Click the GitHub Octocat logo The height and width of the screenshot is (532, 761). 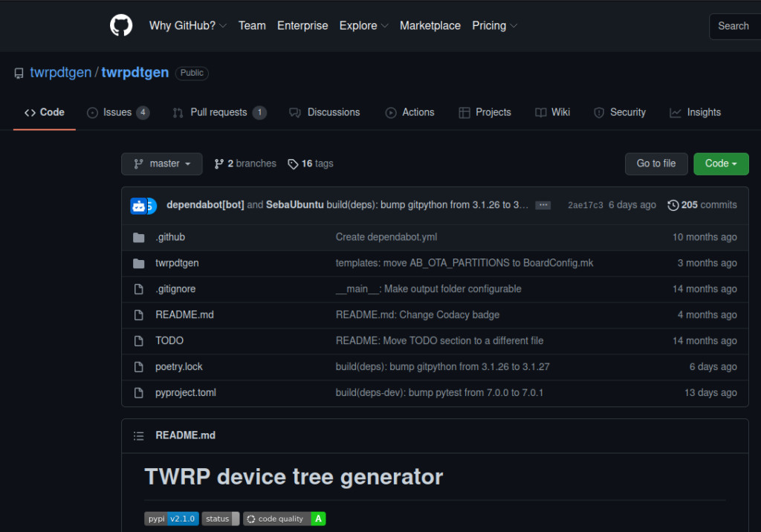[121, 25]
